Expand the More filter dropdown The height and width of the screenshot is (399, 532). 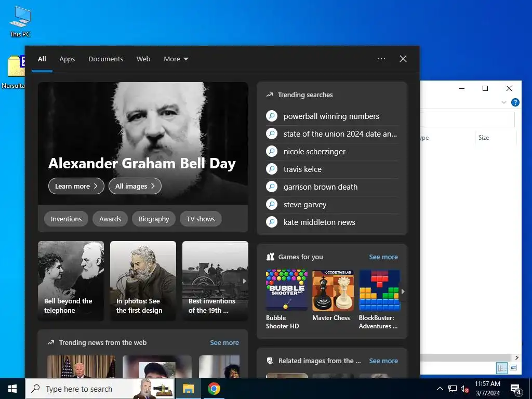(176, 59)
